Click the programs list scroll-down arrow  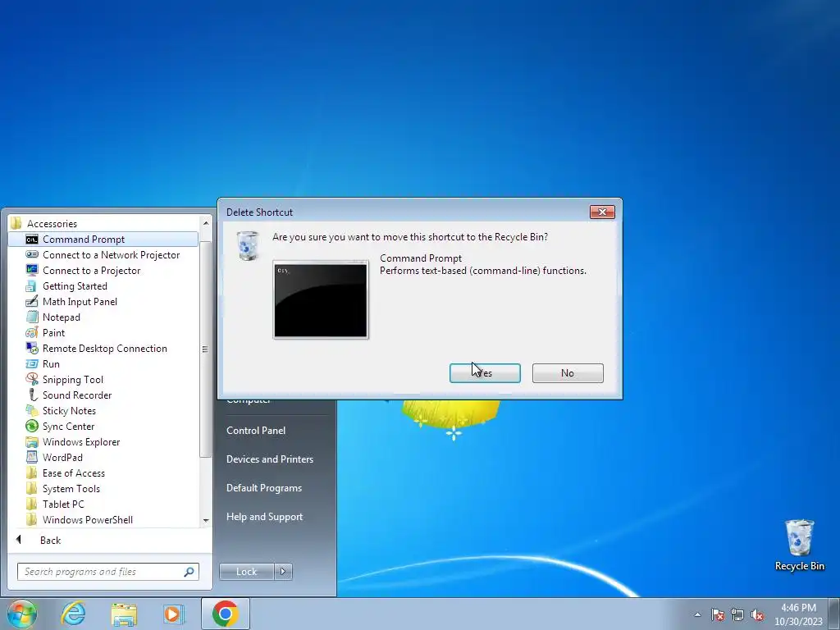[x=206, y=520]
